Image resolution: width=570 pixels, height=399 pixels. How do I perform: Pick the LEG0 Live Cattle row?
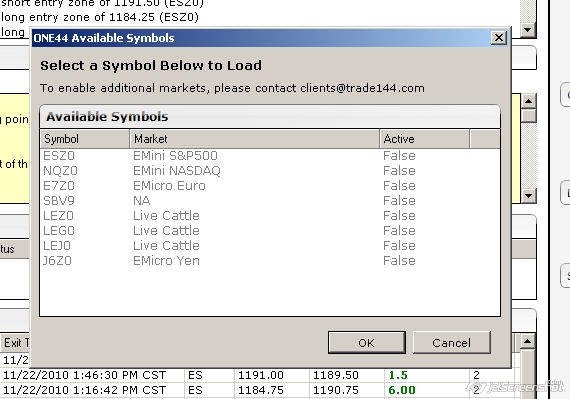point(270,231)
